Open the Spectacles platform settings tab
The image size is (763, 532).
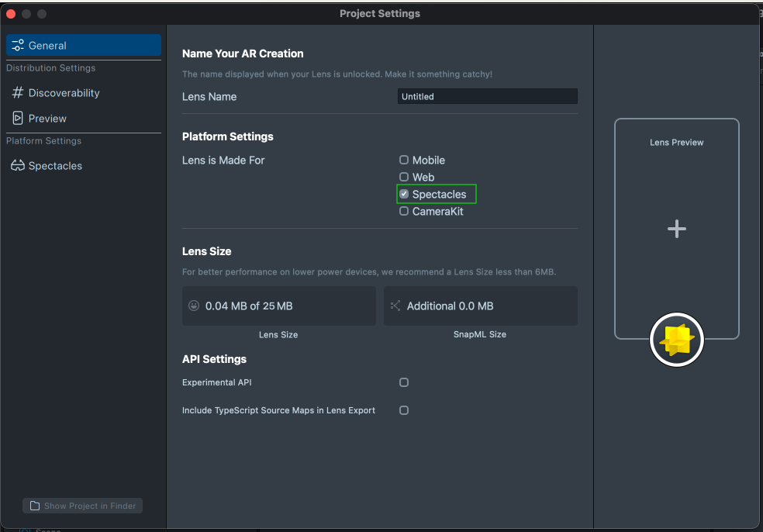click(x=55, y=166)
